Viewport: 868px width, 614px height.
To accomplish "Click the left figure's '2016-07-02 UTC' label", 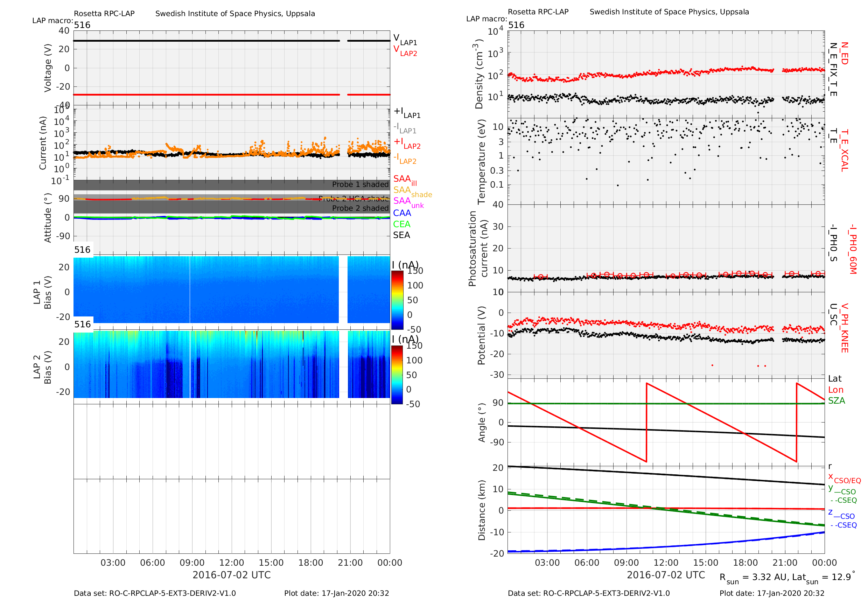I will pyautogui.click(x=232, y=575).
